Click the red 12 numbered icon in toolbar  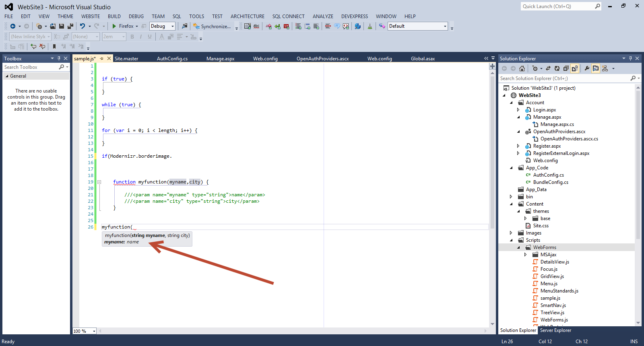(286, 26)
